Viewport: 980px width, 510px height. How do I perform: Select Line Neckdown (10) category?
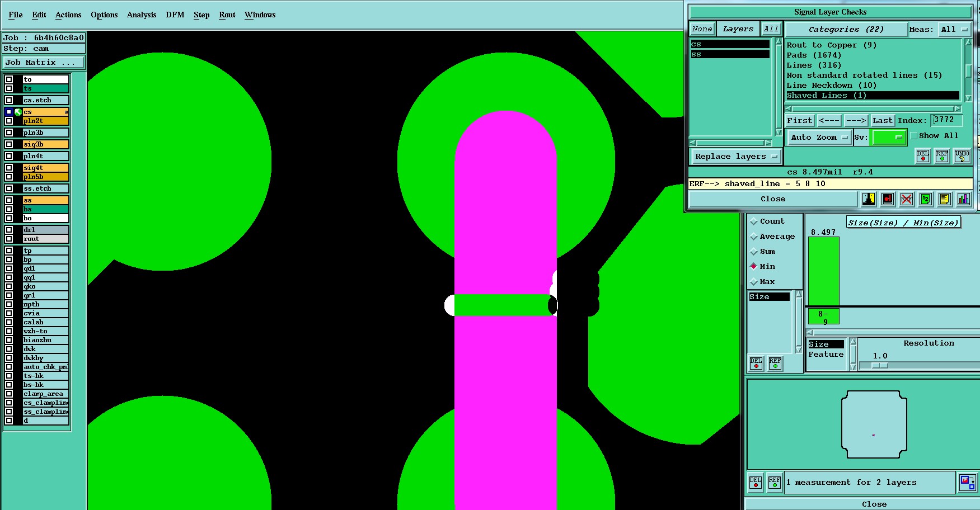tap(873, 86)
